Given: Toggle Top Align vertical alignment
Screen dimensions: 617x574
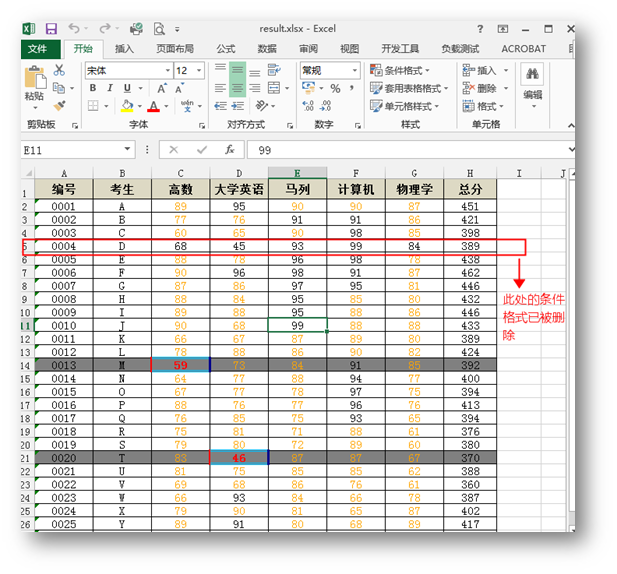Looking at the screenshot, I should click(220, 68).
